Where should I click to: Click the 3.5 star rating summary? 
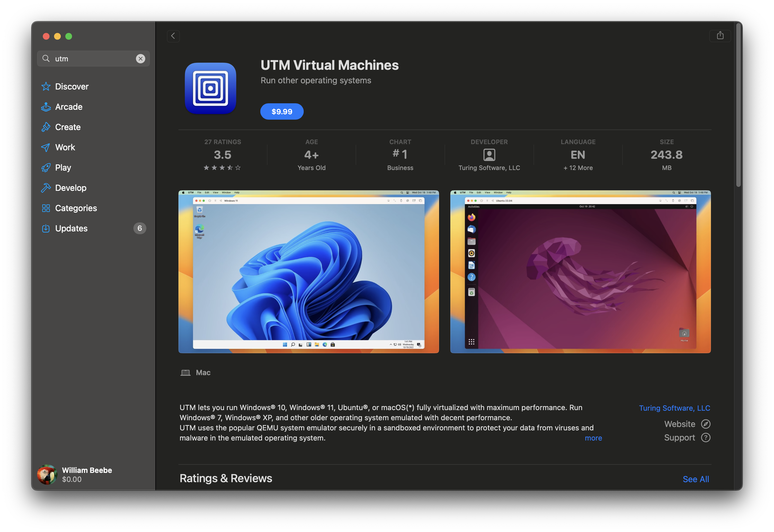pyautogui.click(x=222, y=155)
